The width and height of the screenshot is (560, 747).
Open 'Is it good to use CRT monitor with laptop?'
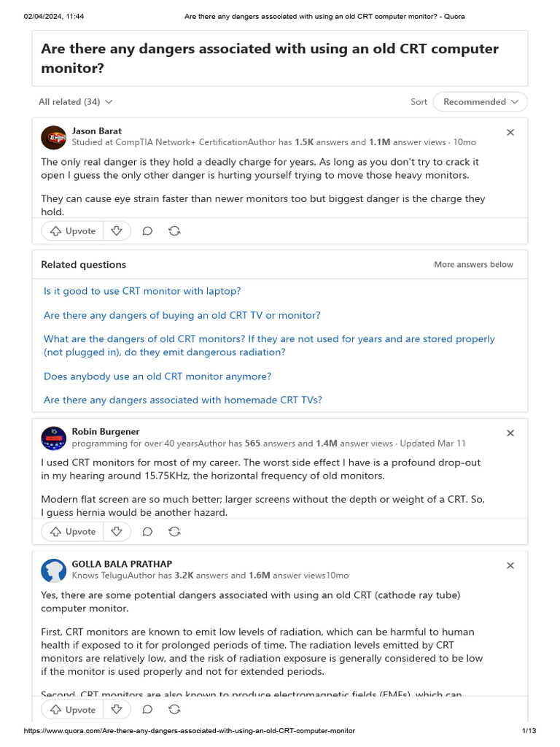[x=142, y=291]
